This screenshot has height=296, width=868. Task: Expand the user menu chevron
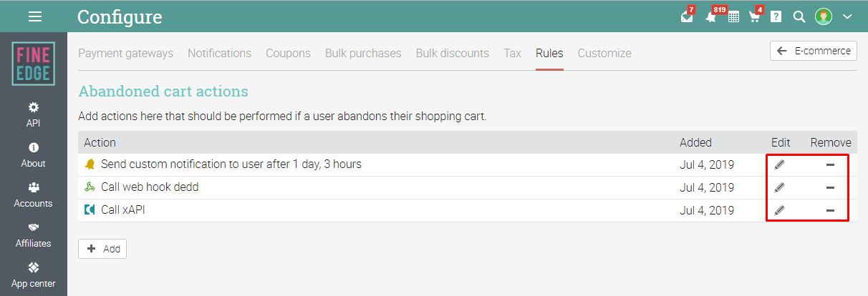(847, 16)
